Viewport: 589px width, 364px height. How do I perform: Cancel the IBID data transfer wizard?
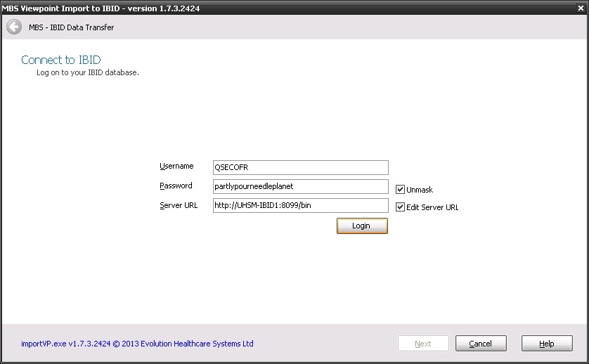pyautogui.click(x=481, y=344)
